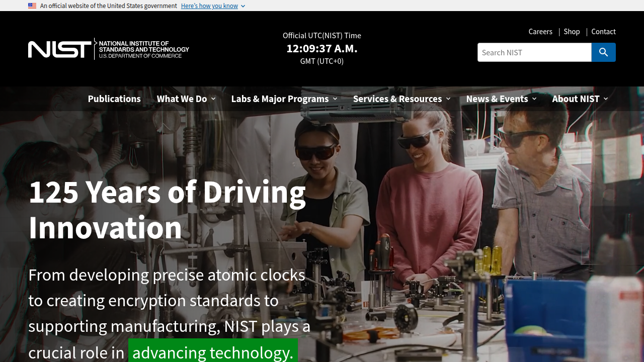Open the Publications menu item
This screenshot has height=362, width=644.
(x=114, y=99)
